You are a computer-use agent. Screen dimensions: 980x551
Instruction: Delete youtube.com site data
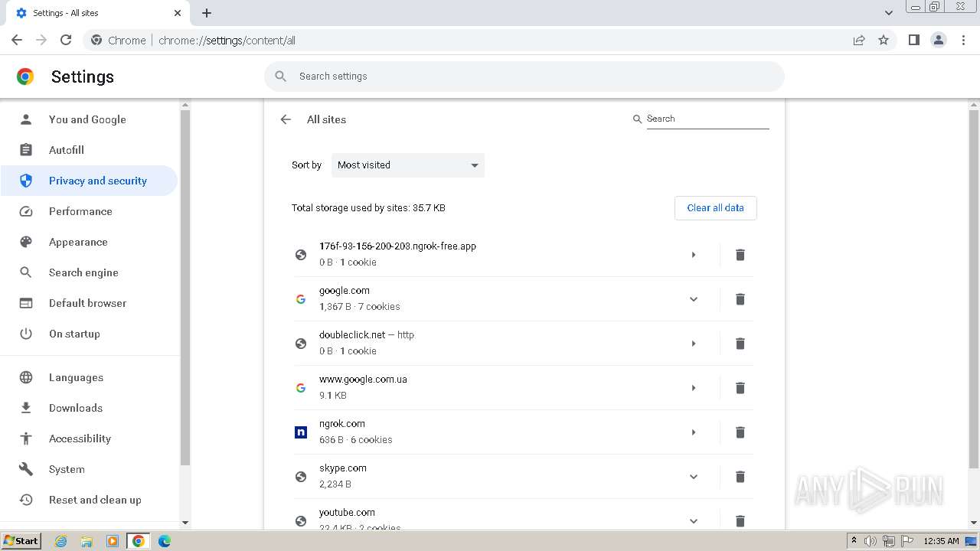pyautogui.click(x=740, y=521)
